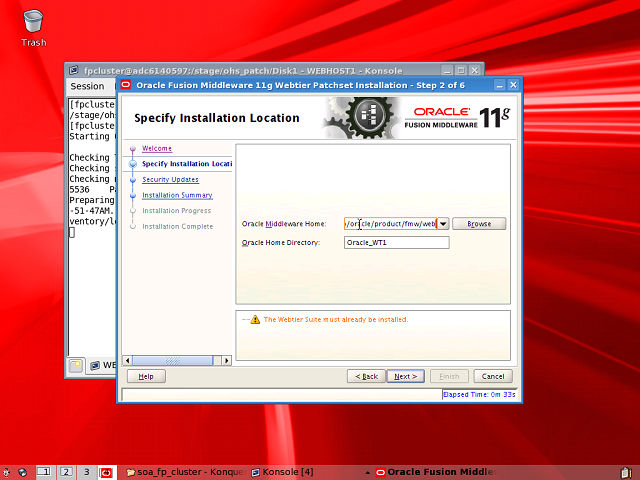
Task: Click the Konsole window title bar icon
Action: pos(73,70)
